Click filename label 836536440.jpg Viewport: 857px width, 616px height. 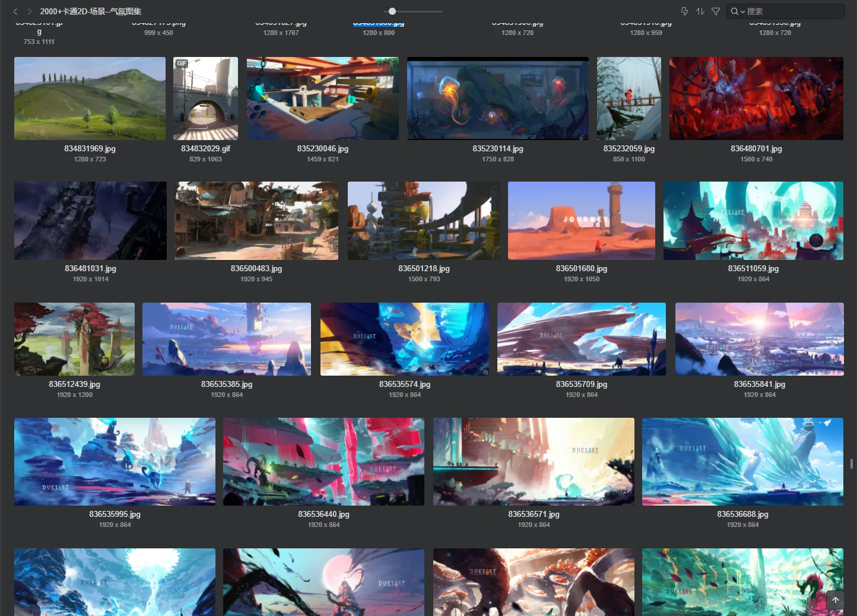(323, 515)
